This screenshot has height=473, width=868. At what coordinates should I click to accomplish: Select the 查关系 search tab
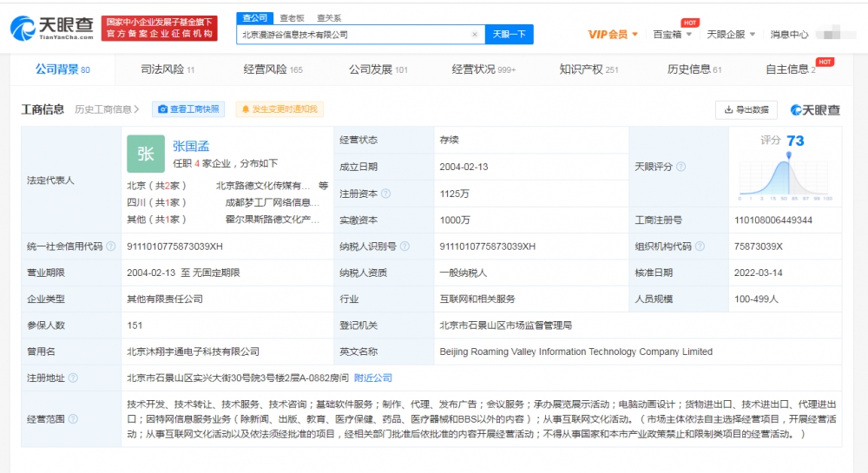329,17
